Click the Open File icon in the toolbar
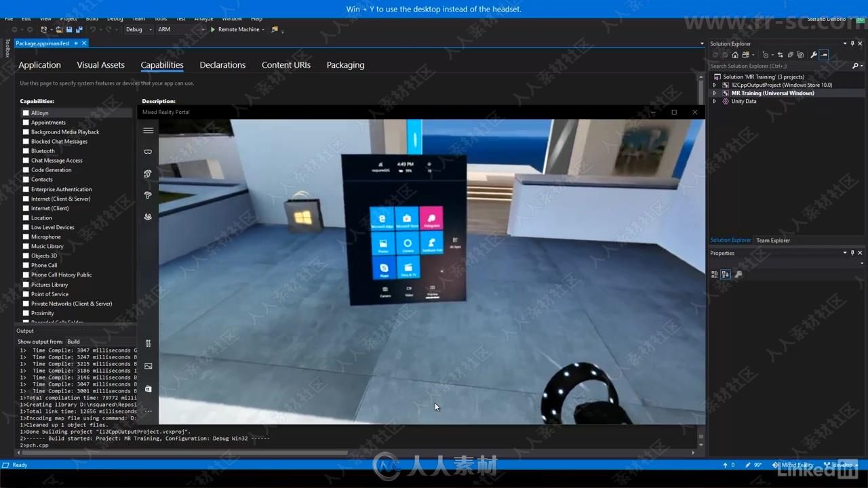 [59, 30]
